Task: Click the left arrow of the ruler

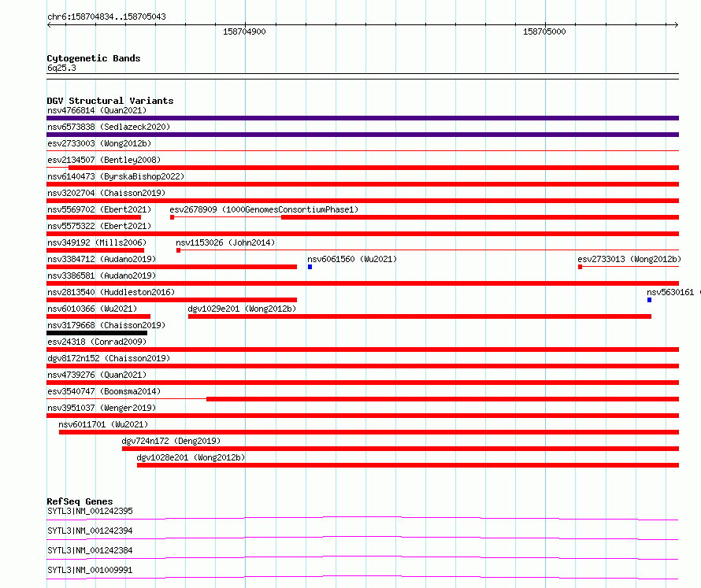Action: pyautogui.click(x=50, y=25)
